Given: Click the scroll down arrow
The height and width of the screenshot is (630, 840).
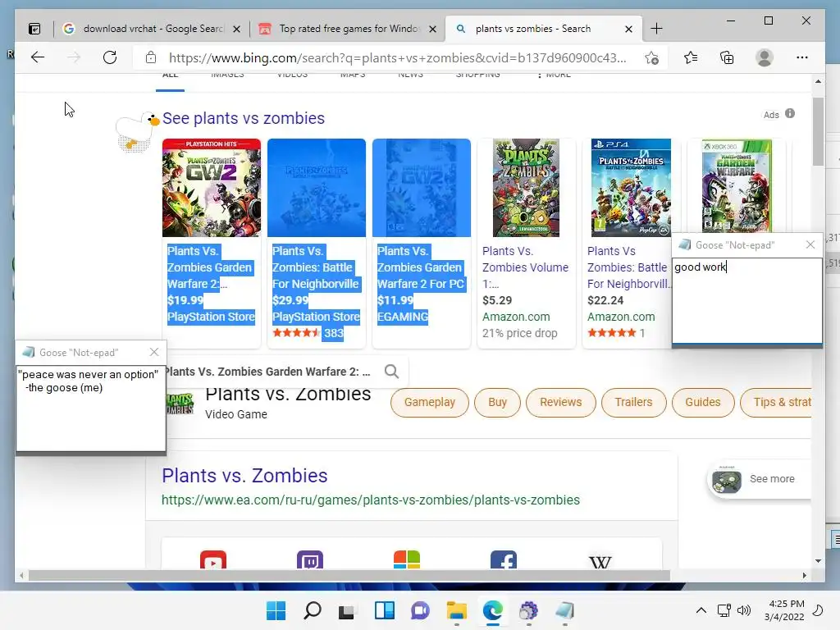Looking at the screenshot, I should [818, 561].
